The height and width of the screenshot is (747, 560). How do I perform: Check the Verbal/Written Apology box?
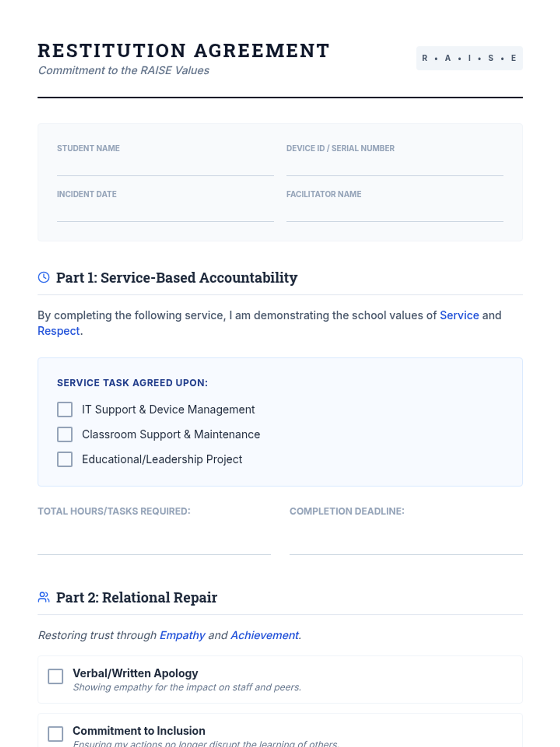click(56, 676)
